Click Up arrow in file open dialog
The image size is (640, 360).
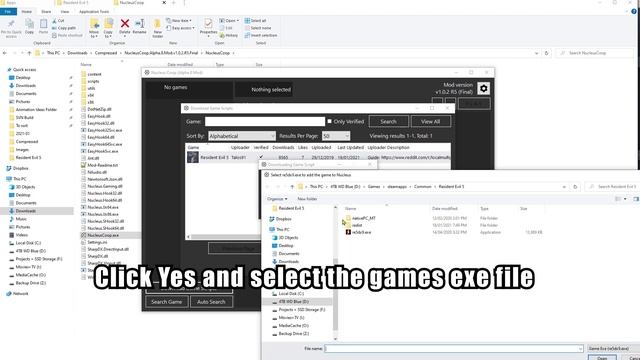pyautogui.click(x=292, y=187)
